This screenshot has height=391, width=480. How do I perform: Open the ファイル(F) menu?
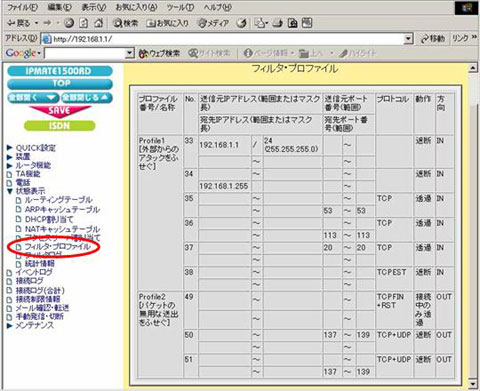pyautogui.click(x=22, y=7)
